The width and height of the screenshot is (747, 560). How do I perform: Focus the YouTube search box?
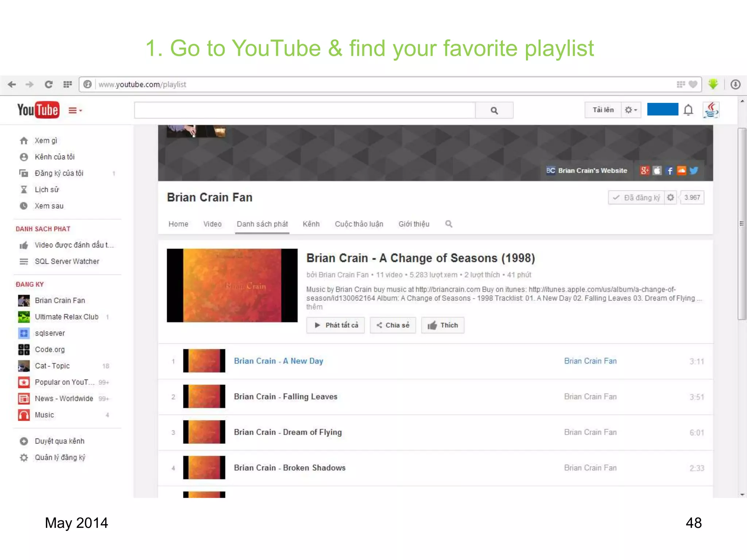tap(305, 110)
